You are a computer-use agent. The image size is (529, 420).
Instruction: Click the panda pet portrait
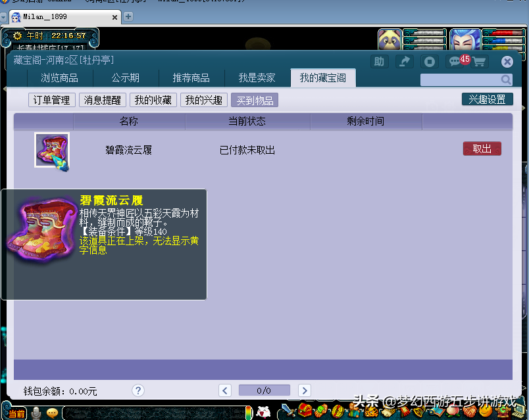[x=390, y=40]
